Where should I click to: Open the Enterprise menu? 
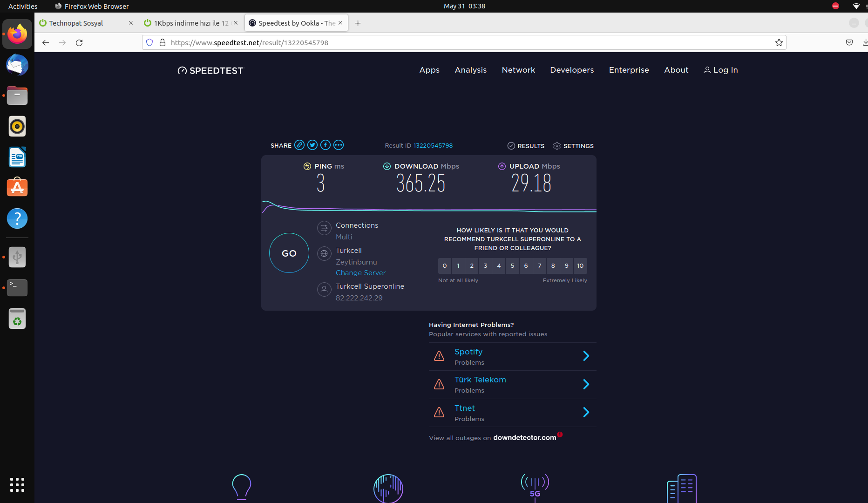click(x=629, y=70)
